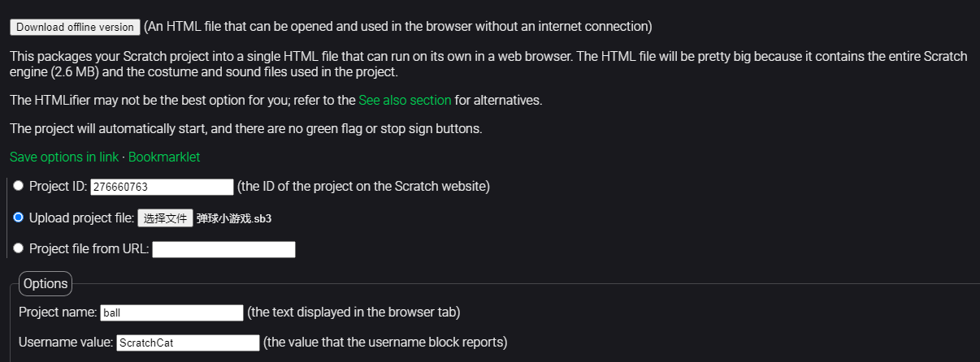Click the Username value field containing ScratchCat
The height and width of the screenshot is (362, 980).
[x=188, y=343]
